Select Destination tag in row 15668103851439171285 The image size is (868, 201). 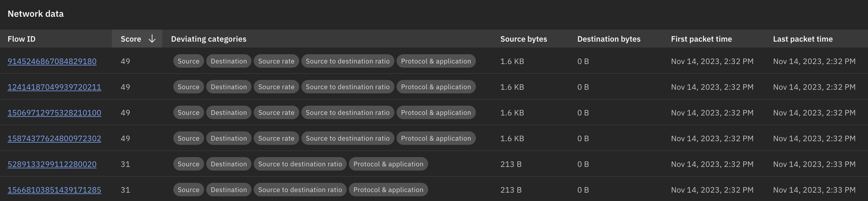[x=229, y=190]
